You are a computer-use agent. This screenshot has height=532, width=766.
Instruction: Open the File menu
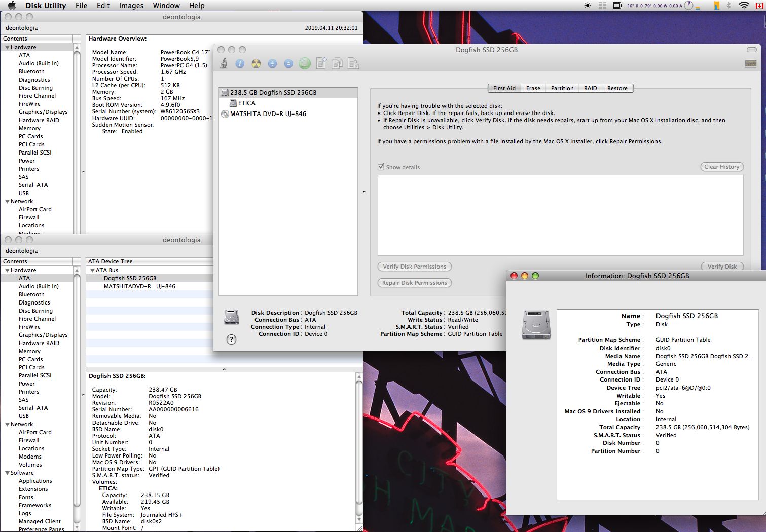(x=81, y=6)
